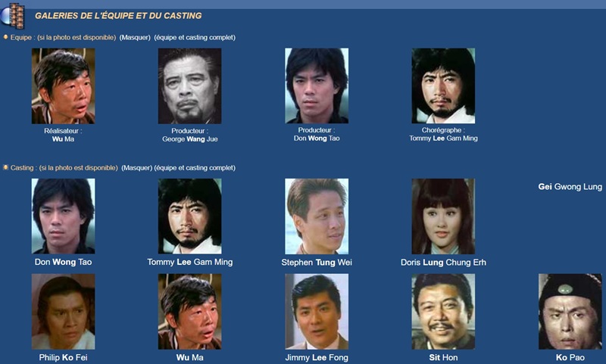The width and height of the screenshot is (606, 364).
Task: Open Doris Lung Chung Erh photo
Action: pos(443,216)
